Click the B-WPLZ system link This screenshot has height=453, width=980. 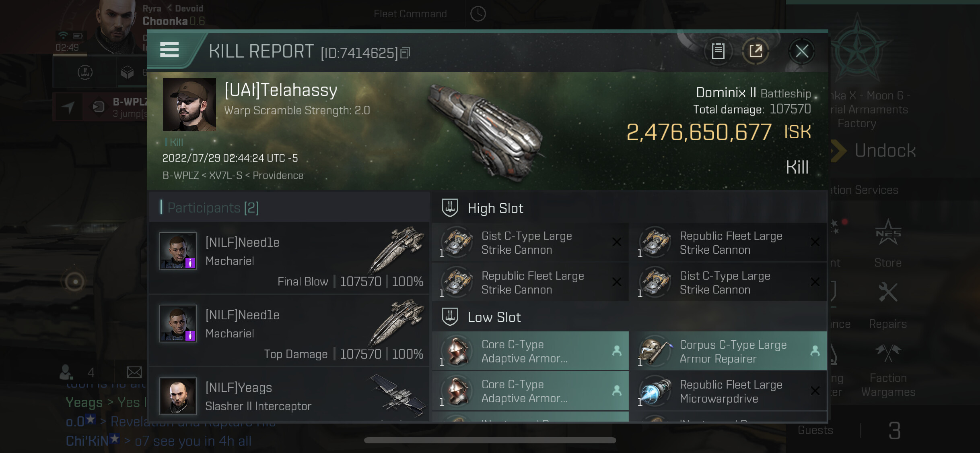[x=181, y=176]
